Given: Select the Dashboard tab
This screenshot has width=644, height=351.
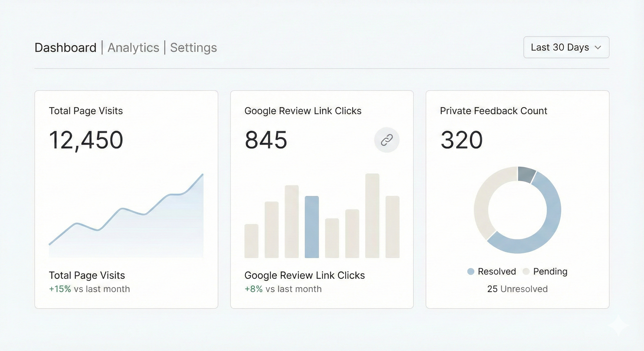Looking at the screenshot, I should click(65, 48).
